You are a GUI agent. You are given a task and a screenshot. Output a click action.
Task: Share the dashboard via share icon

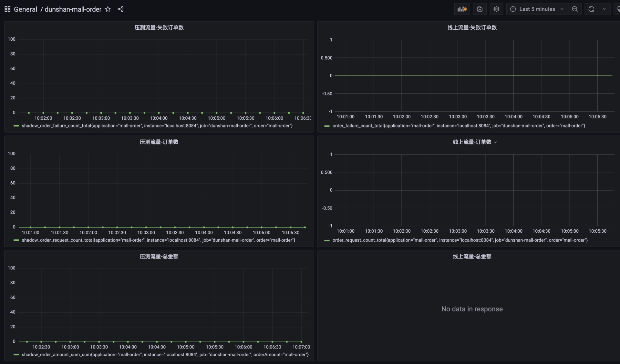(120, 9)
